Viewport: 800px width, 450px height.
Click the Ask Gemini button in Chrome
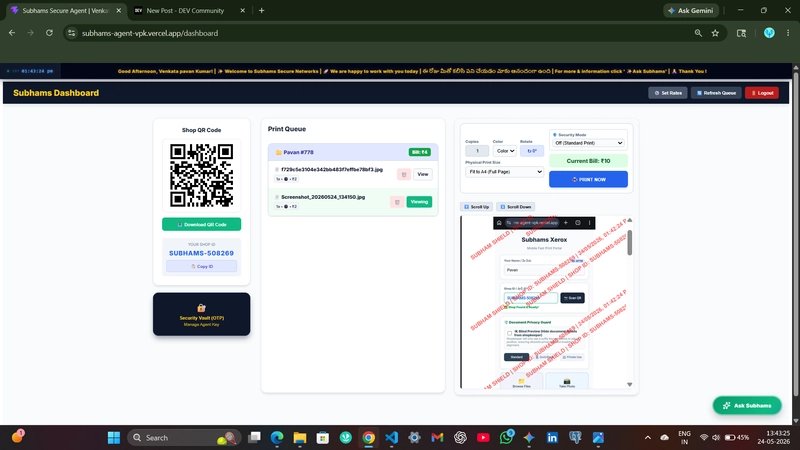(x=691, y=10)
